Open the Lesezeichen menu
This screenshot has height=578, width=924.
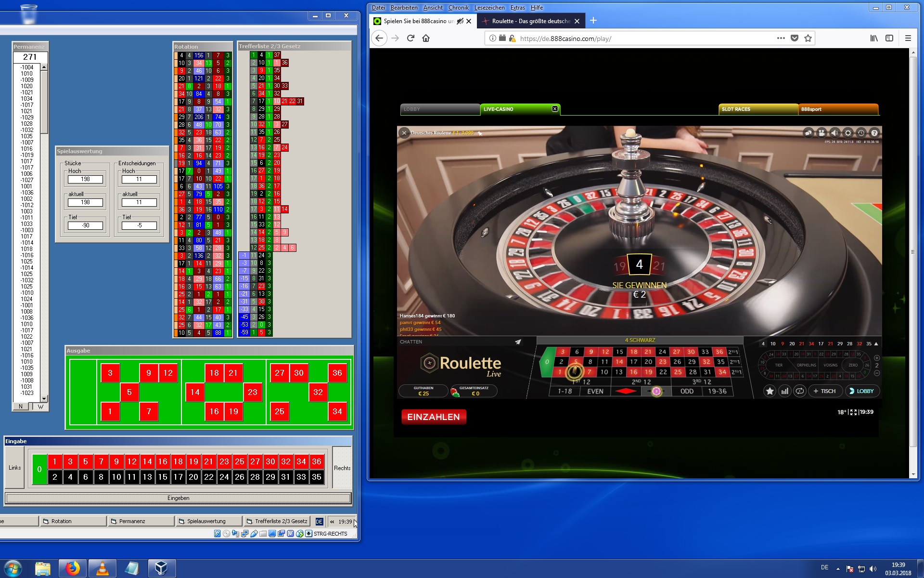(489, 8)
